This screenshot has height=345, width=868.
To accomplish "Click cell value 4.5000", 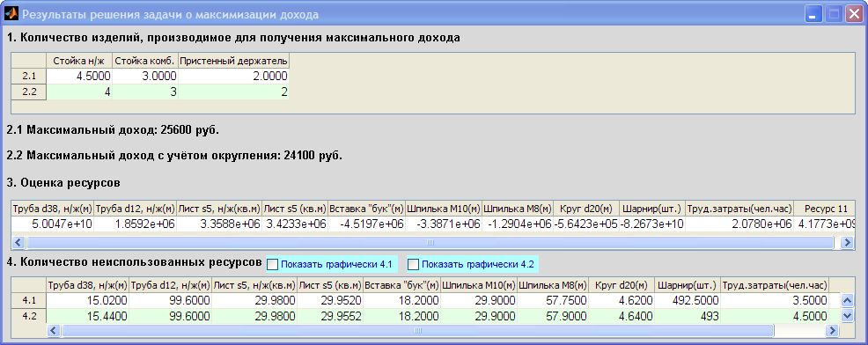I will 79,77.
